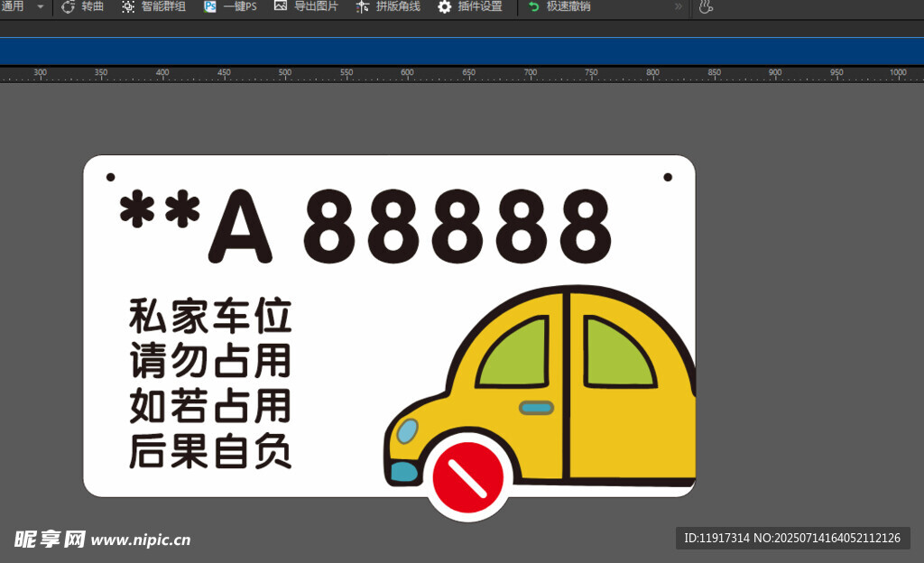The width and height of the screenshot is (924, 563).
Task: Select the blue car door handle
Action: click(x=537, y=408)
